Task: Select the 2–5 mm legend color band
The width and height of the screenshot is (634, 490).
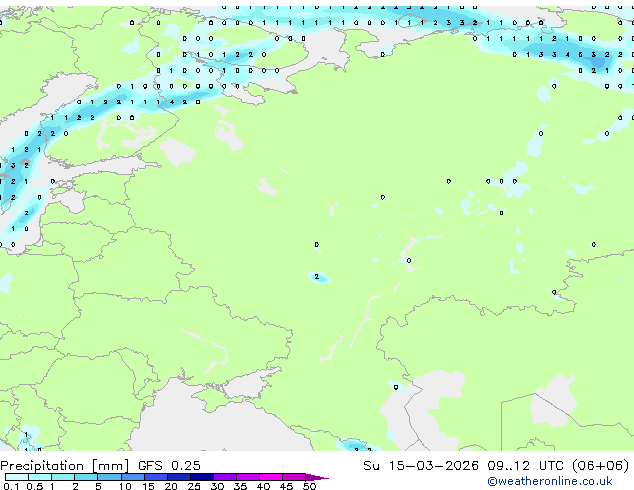Action: (86, 477)
